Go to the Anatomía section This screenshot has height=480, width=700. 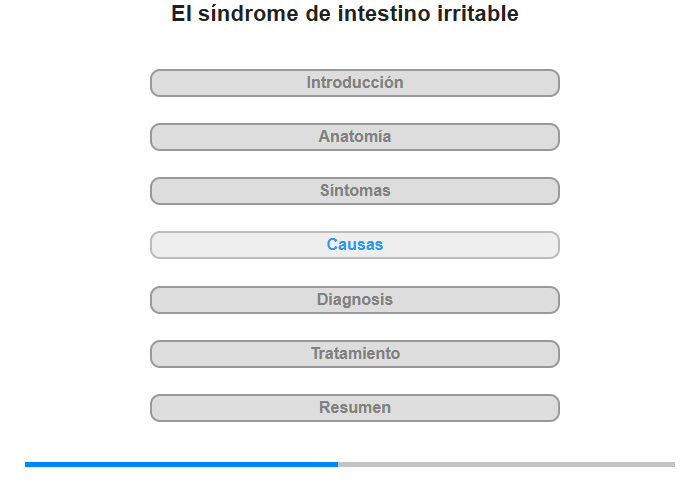pyautogui.click(x=354, y=137)
